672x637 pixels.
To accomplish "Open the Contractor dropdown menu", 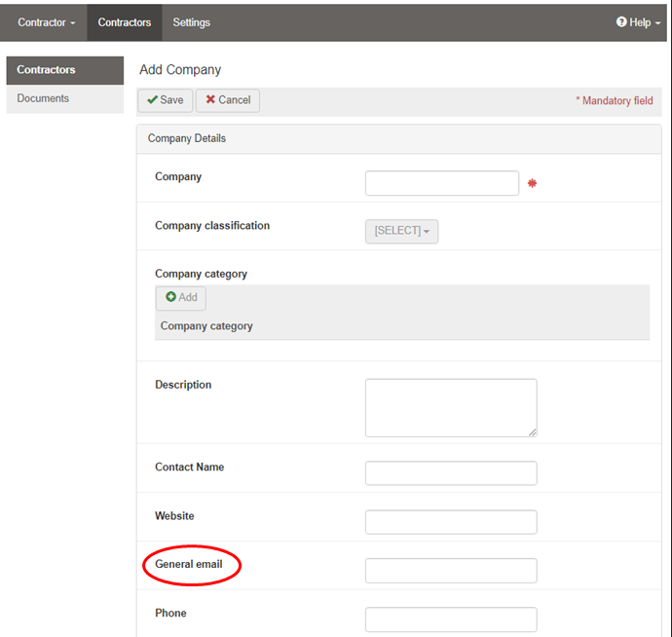I will (x=46, y=22).
